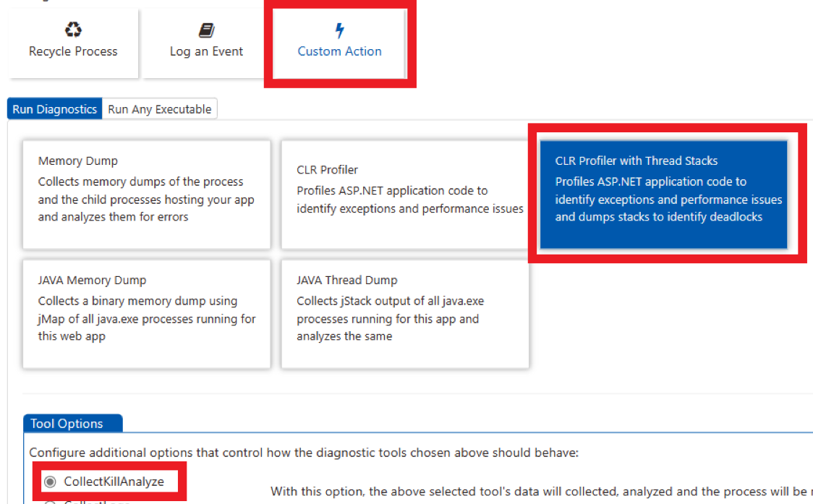Select the Recycle Process action label

pos(73,51)
